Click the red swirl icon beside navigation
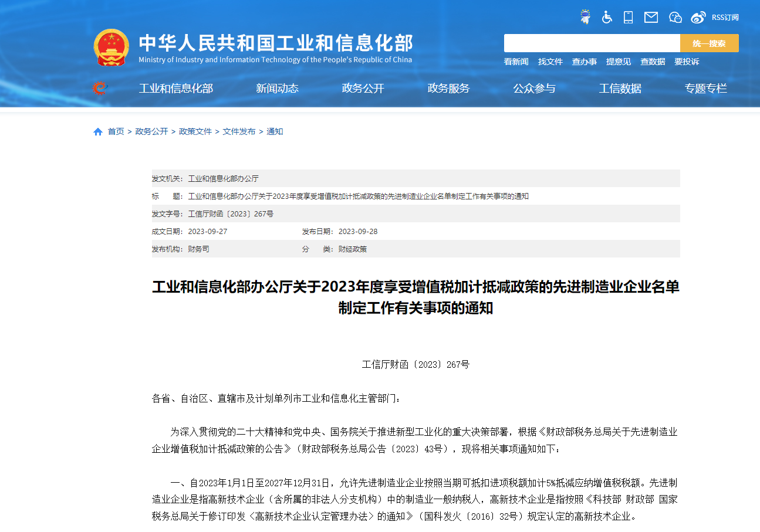 pos(100,88)
